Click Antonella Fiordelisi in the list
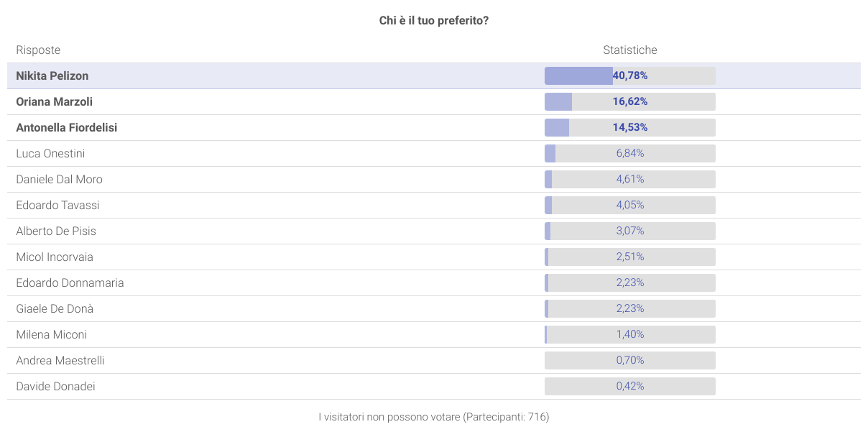 67,127
